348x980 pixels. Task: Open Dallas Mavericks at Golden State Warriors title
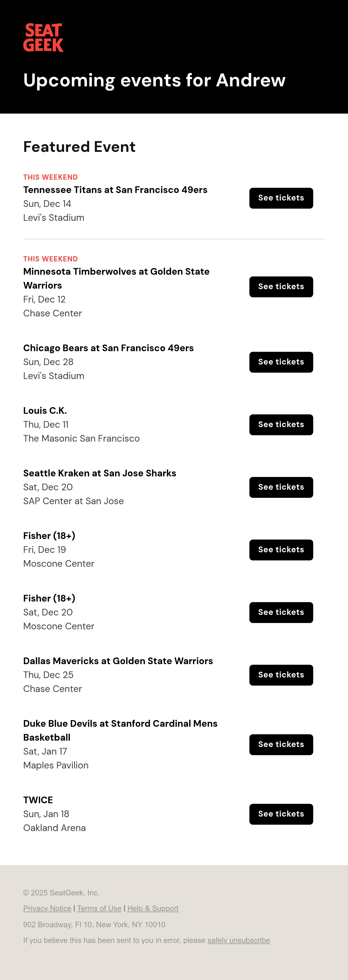click(118, 661)
